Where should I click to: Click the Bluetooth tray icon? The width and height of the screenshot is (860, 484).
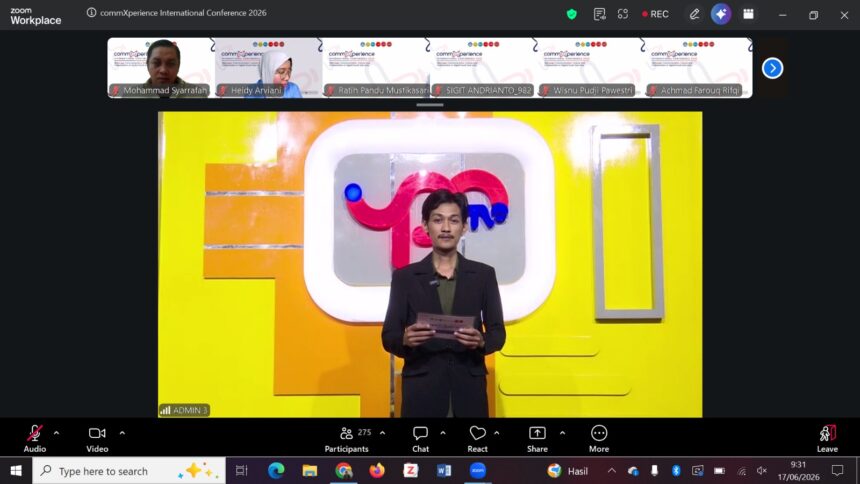[676, 471]
